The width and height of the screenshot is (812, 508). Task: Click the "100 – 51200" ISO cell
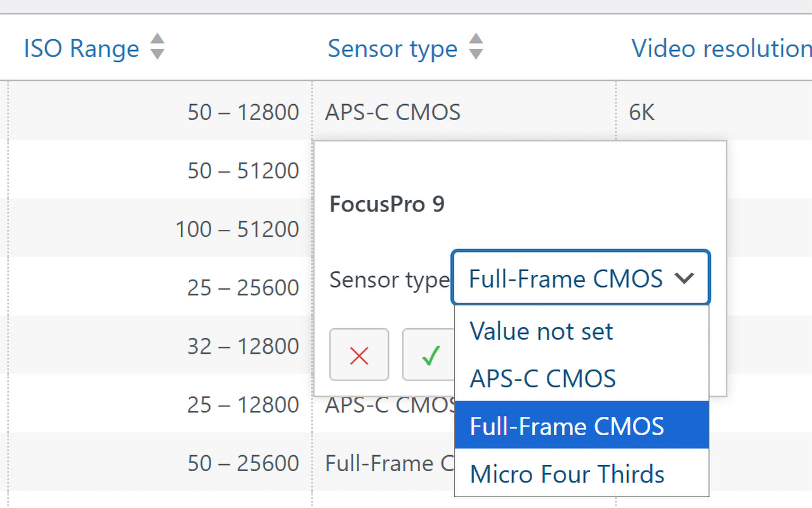[237, 229]
